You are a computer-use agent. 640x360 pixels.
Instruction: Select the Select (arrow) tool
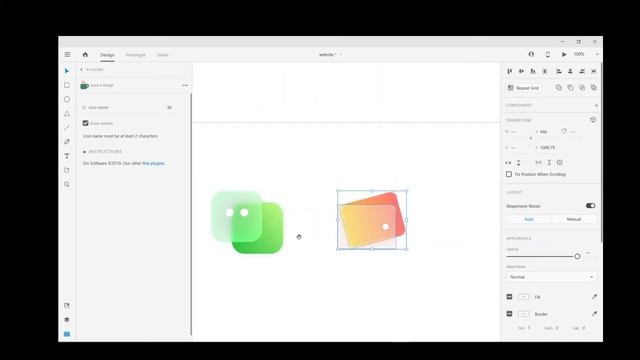point(67,71)
